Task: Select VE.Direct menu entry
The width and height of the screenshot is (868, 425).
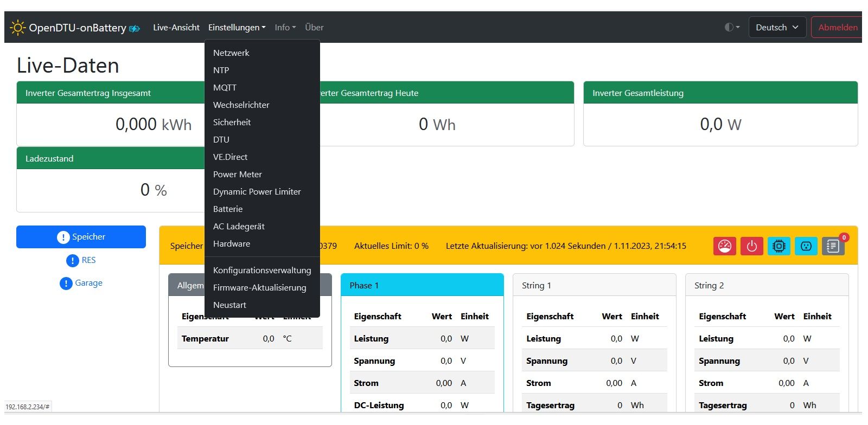Action: [262, 157]
